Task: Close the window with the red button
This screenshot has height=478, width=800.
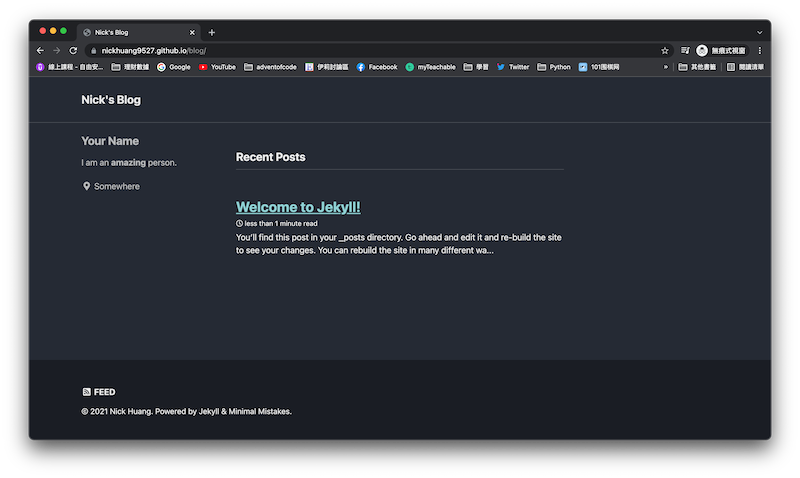Action: tap(43, 31)
